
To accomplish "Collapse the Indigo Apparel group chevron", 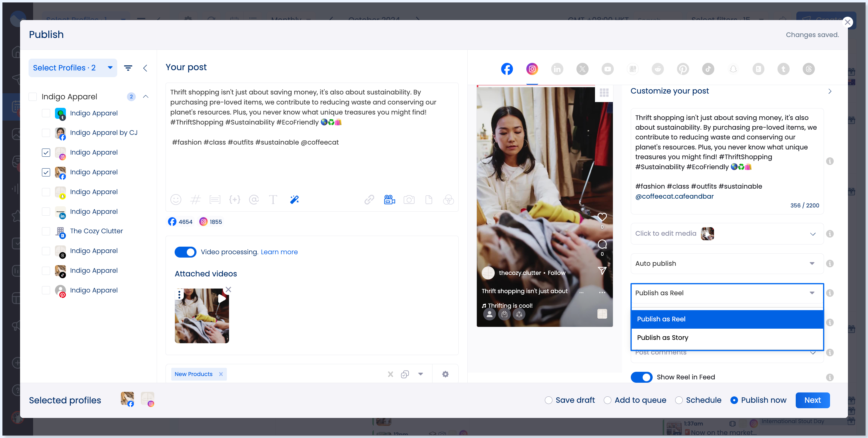I will click(145, 97).
